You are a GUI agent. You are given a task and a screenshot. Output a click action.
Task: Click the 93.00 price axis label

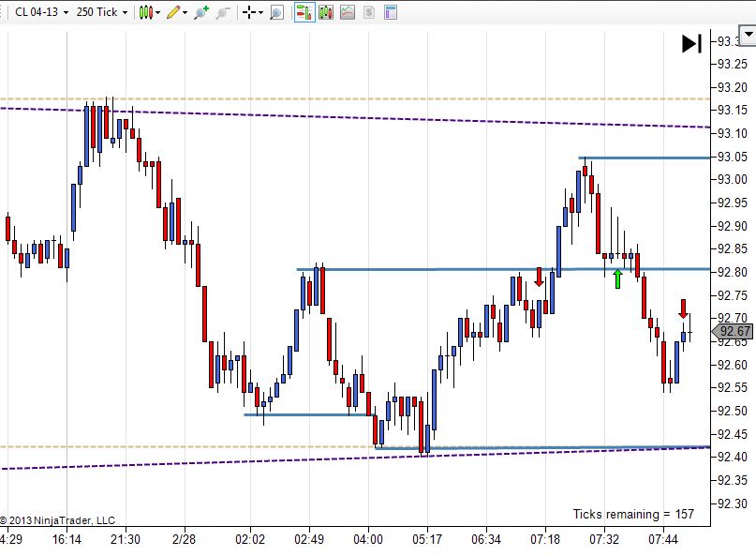[x=733, y=179]
